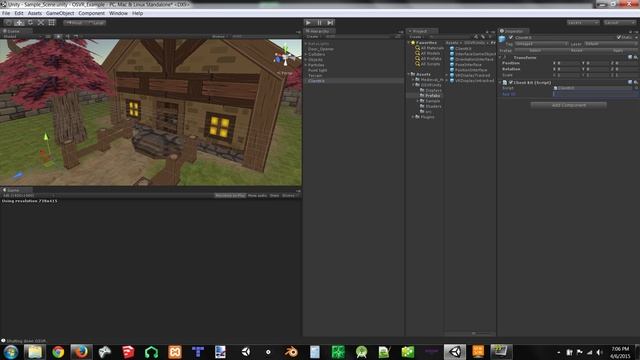640x360 pixels.
Task: Select the PoseInterface prefab
Action: coord(466,65)
